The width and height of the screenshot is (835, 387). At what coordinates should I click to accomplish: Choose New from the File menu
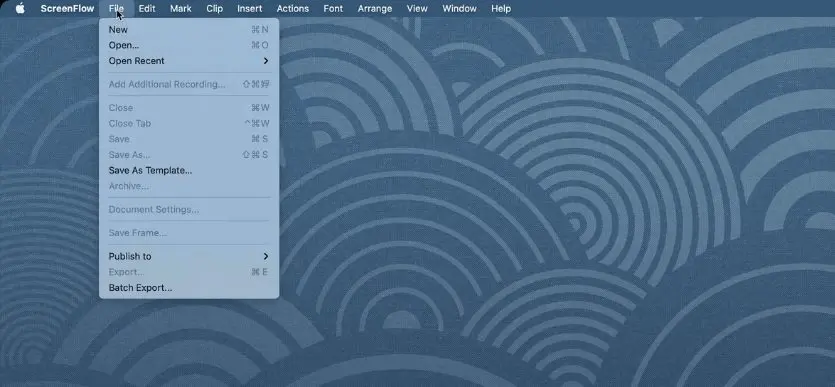pyautogui.click(x=189, y=30)
